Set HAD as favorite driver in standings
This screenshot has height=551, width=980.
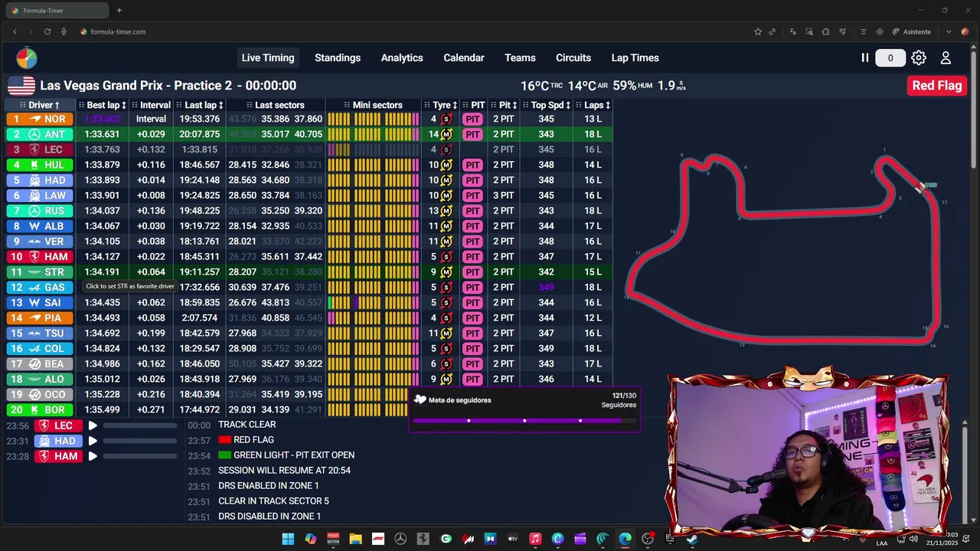tap(41, 180)
